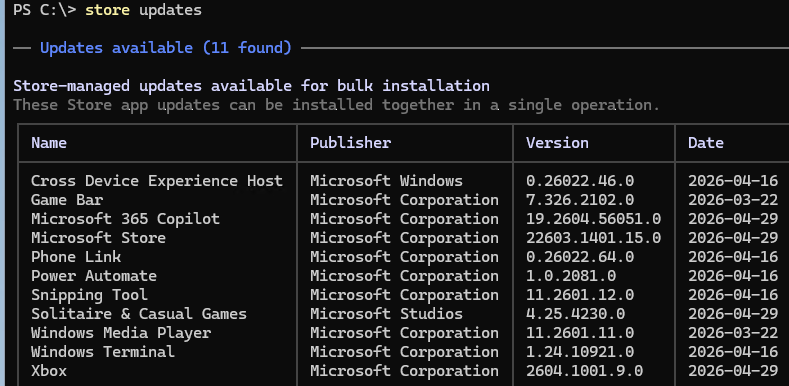The height and width of the screenshot is (386, 789).
Task: Click the date in the Game Bar row
Action: coord(733,200)
